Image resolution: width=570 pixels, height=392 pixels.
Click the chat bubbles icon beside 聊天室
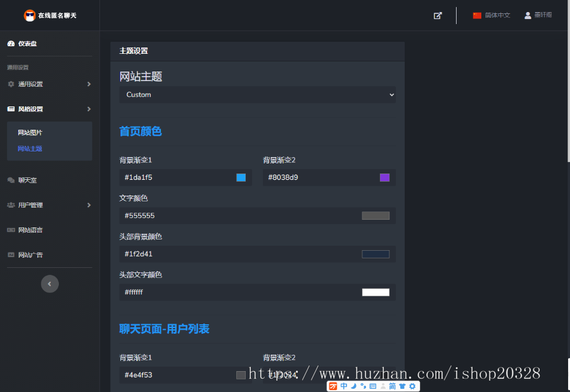[x=11, y=180]
